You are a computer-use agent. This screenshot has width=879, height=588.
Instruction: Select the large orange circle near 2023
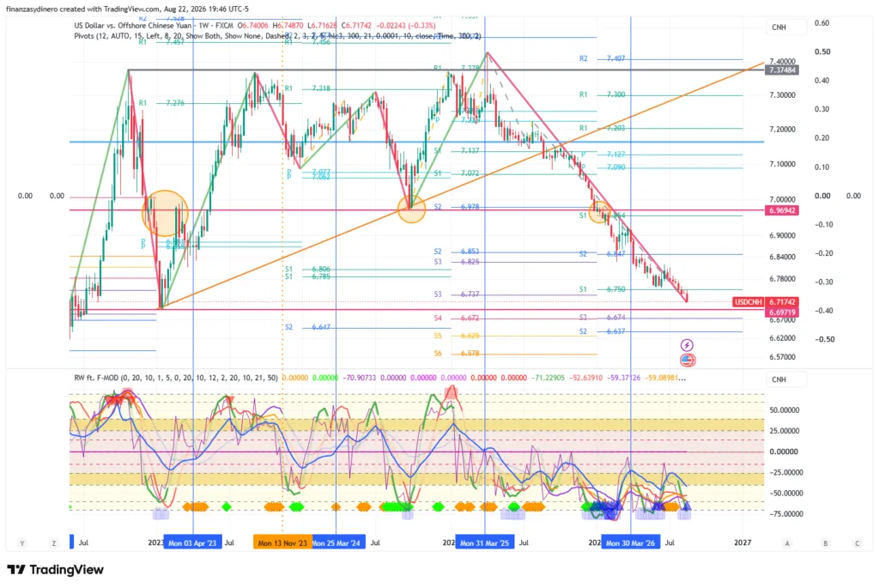coord(166,213)
